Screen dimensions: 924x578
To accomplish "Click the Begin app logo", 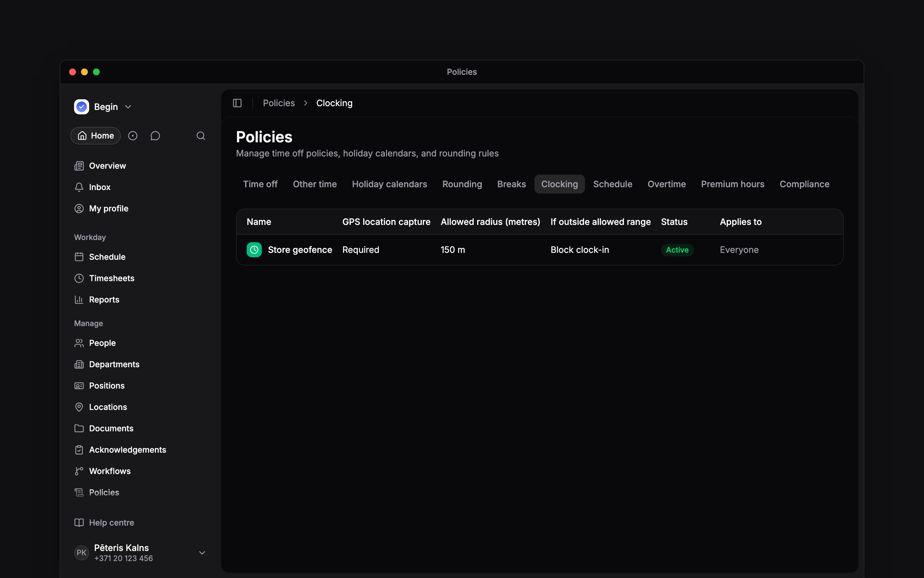I will 81,107.
